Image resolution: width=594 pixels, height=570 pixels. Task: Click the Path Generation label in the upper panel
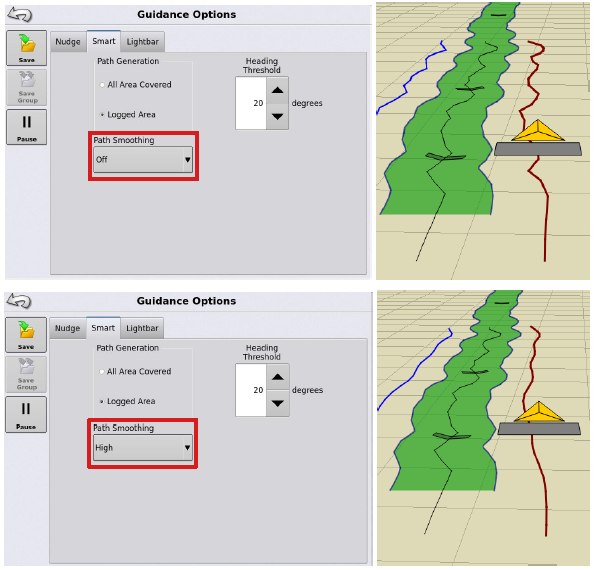pyautogui.click(x=128, y=61)
